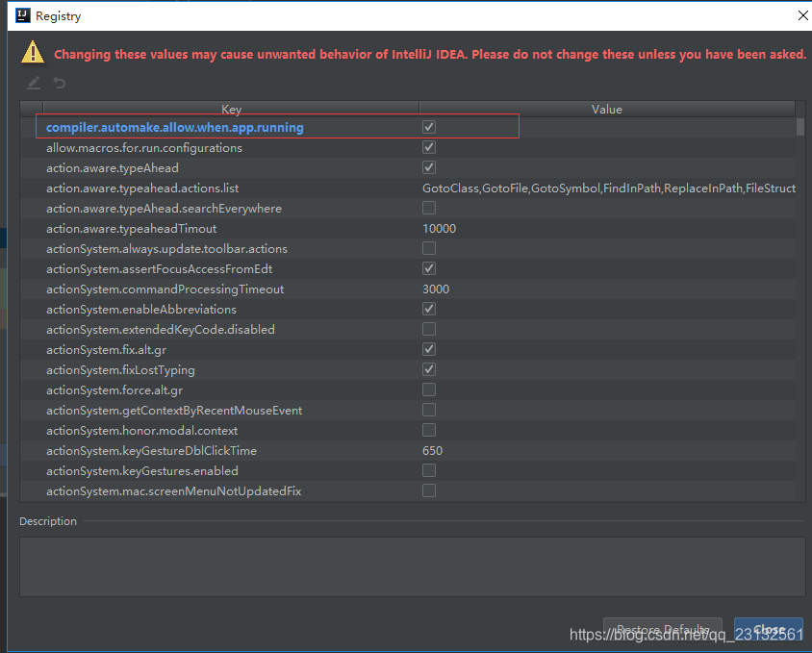Close the Registry dialog with X
Viewport: 812px width, 653px height.
pyautogui.click(x=802, y=15)
